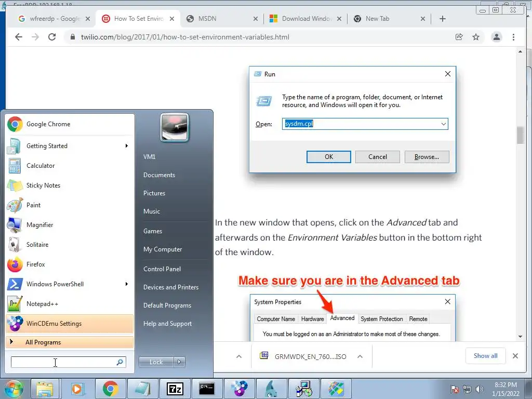Open Google Chrome from Start menu

click(x=70, y=124)
